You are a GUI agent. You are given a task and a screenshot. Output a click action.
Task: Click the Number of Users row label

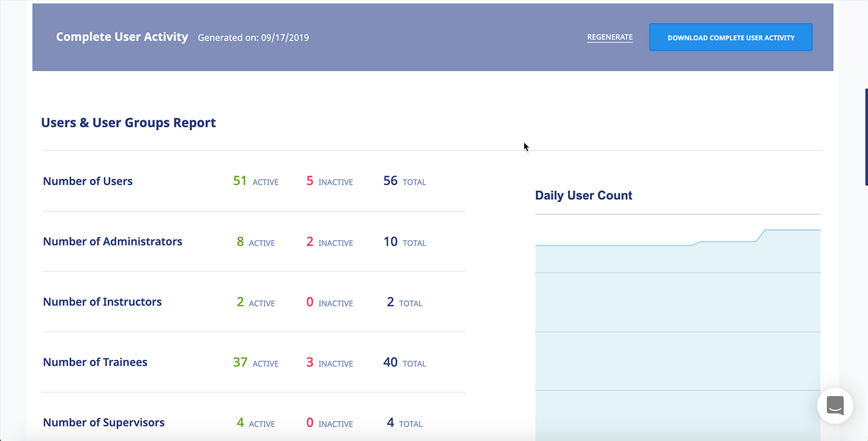point(87,181)
